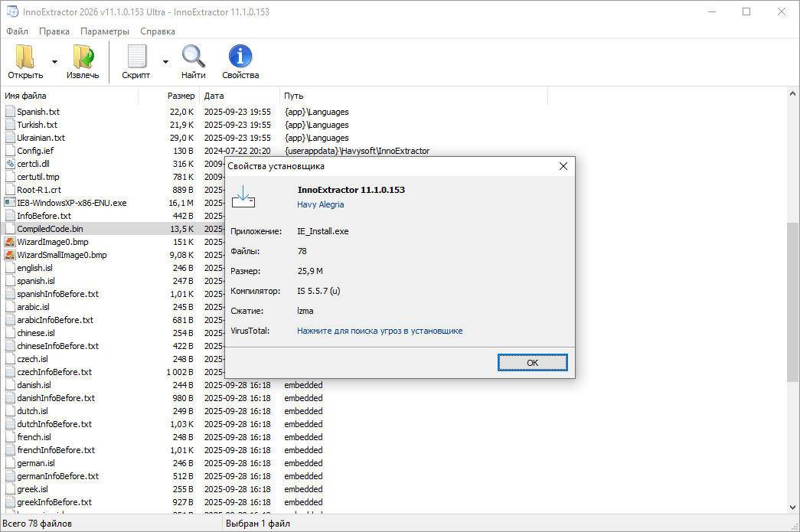The width and height of the screenshot is (800, 532).
Task: Click the Root-R1.crt file icon
Action: pos(10,190)
